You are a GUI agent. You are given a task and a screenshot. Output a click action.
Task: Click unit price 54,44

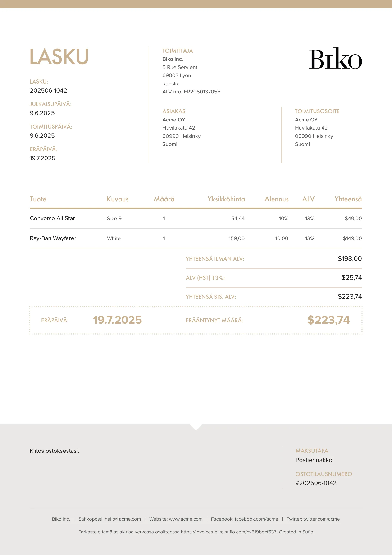(238, 219)
